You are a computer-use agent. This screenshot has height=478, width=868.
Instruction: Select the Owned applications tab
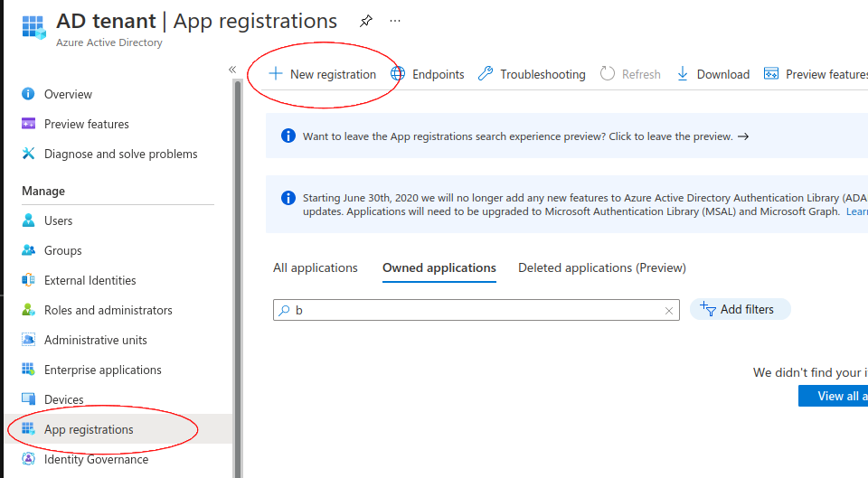[439, 267]
